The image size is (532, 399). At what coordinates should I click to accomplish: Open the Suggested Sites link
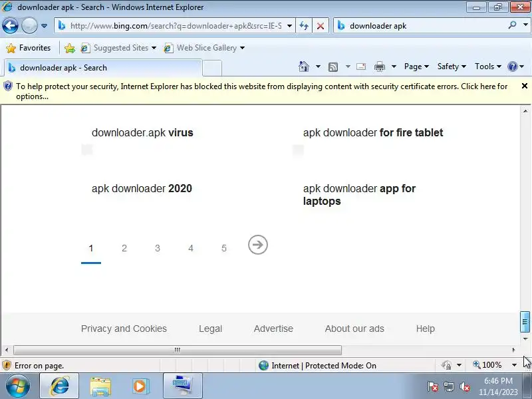point(118,48)
